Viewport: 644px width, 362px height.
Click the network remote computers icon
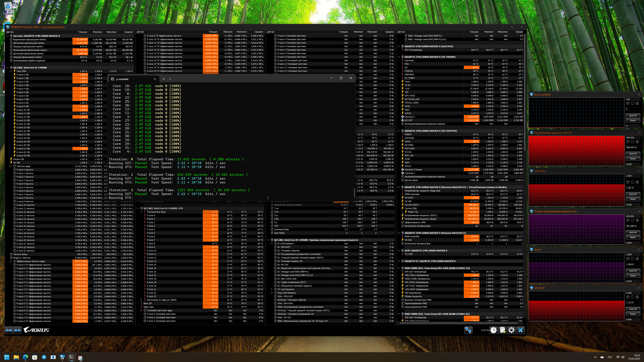[468, 330]
